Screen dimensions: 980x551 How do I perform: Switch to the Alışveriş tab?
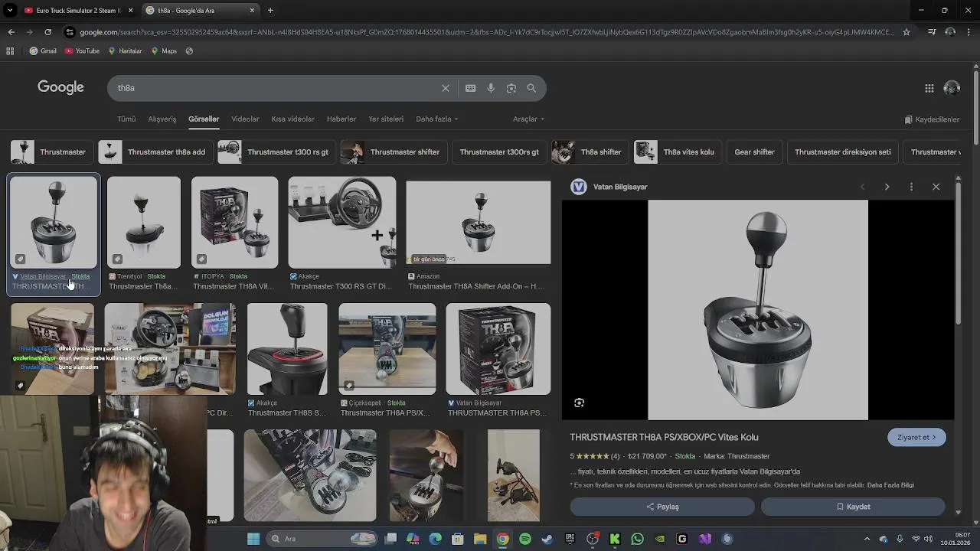click(x=162, y=119)
